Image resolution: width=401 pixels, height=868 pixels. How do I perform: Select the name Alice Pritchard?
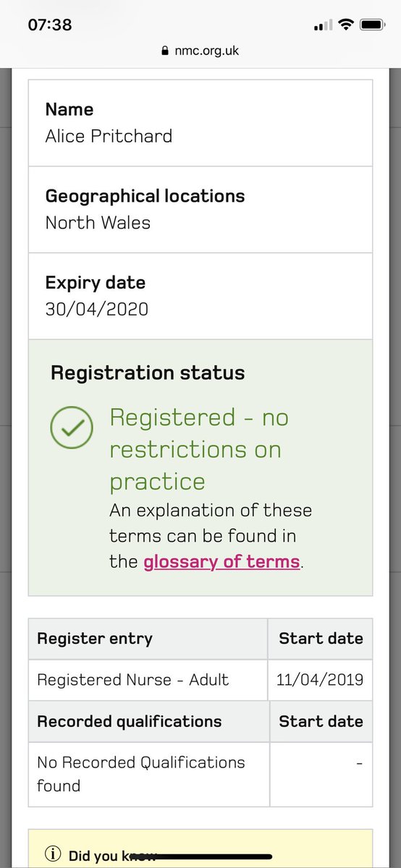[109, 136]
